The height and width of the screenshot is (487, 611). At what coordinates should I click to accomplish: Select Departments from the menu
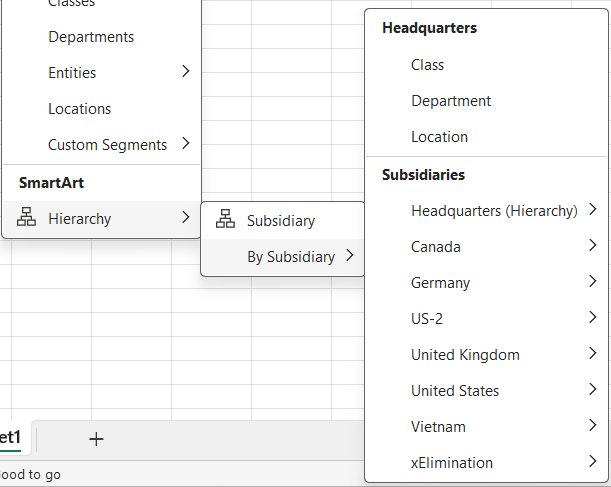91,37
